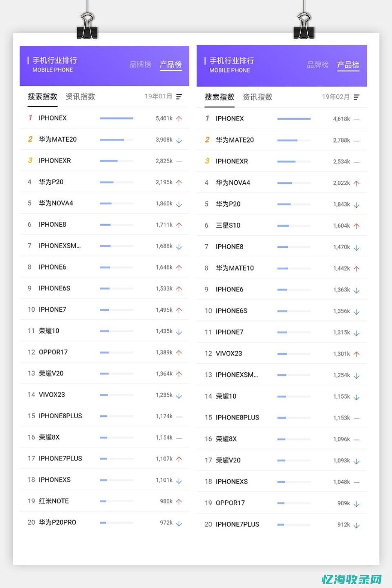Click the down arrow next to 1,843k
This screenshot has height=588, width=392.
click(x=356, y=205)
